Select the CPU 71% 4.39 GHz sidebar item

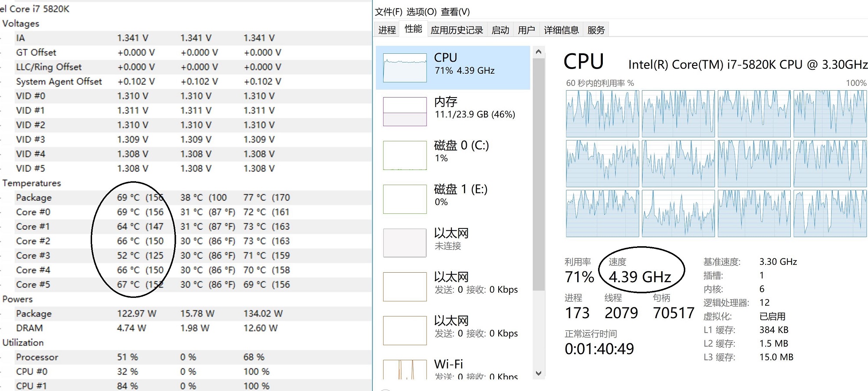coord(453,68)
